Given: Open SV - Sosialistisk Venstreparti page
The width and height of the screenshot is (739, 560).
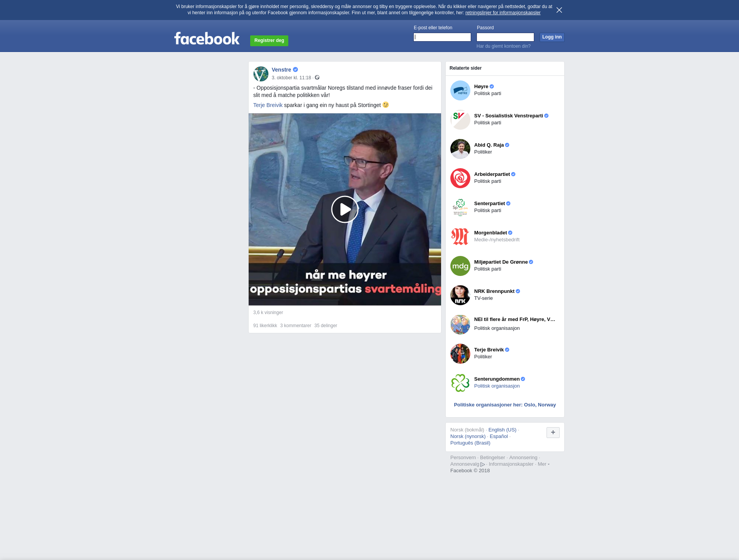Looking at the screenshot, I should tap(508, 116).
